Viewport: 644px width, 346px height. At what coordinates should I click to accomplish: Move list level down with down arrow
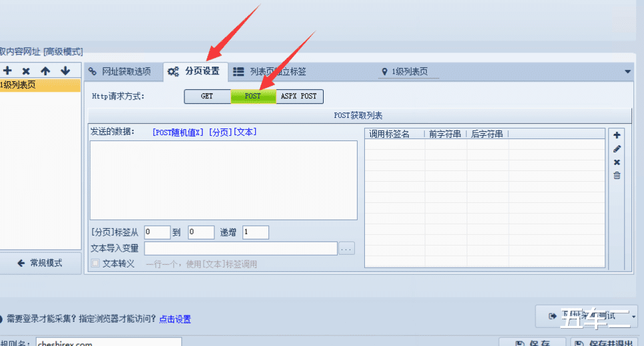coord(65,71)
